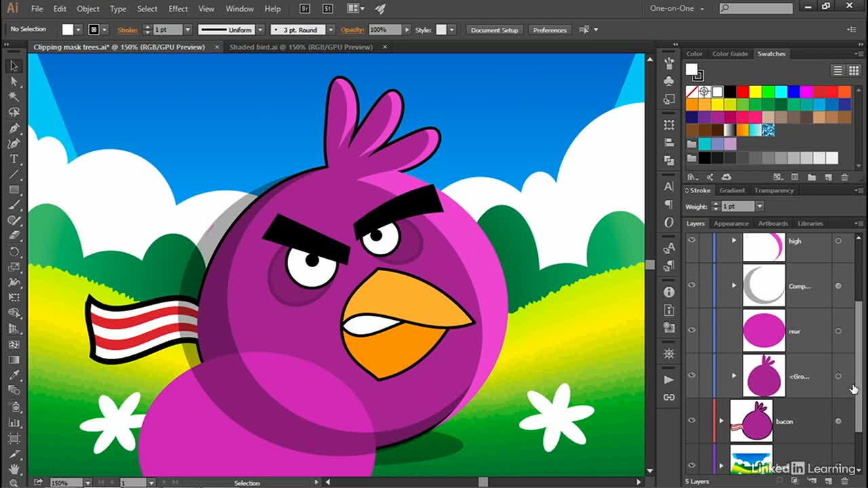Open the Swatch Libraries menu icon
The width and height of the screenshot is (868, 488).
692,177
